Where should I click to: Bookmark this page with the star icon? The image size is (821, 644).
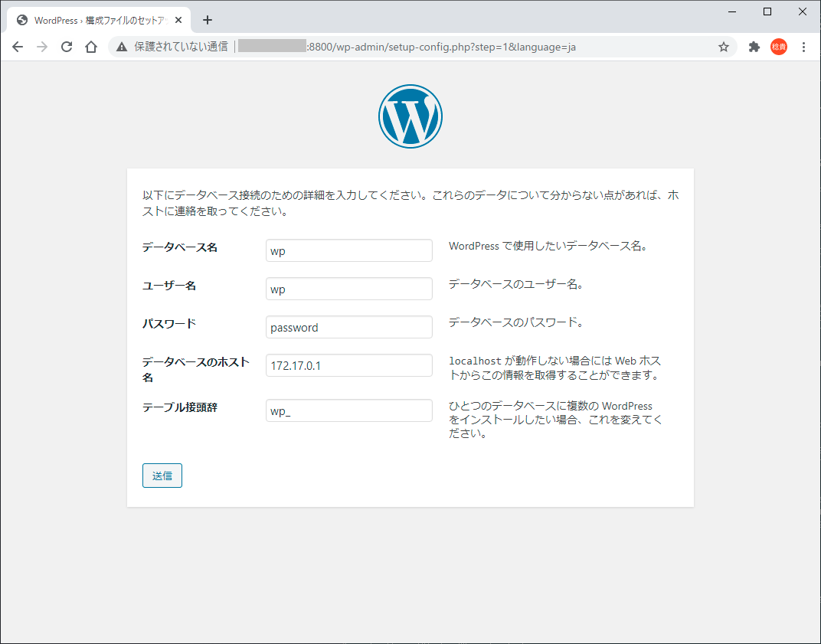(x=724, y=47)
